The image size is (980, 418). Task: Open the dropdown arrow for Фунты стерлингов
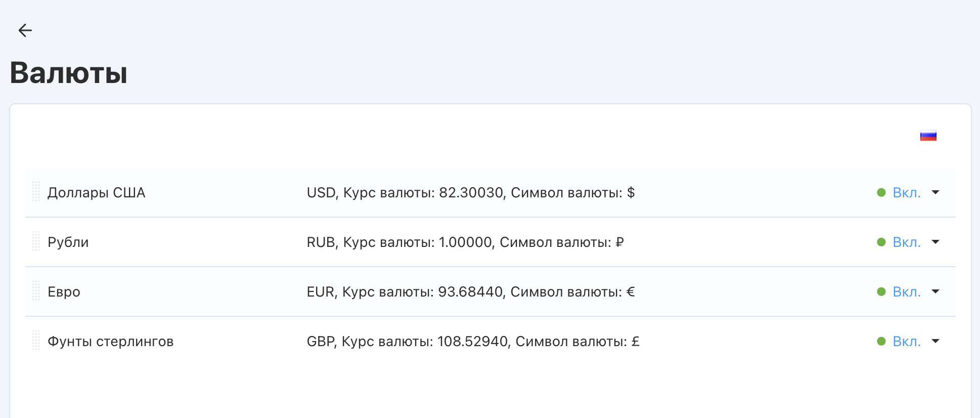936,341
